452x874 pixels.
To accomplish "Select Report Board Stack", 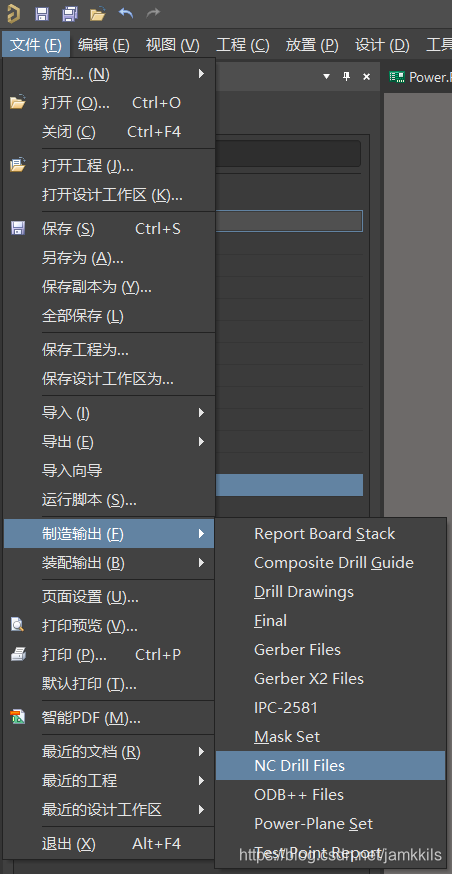I will (331, 533).
